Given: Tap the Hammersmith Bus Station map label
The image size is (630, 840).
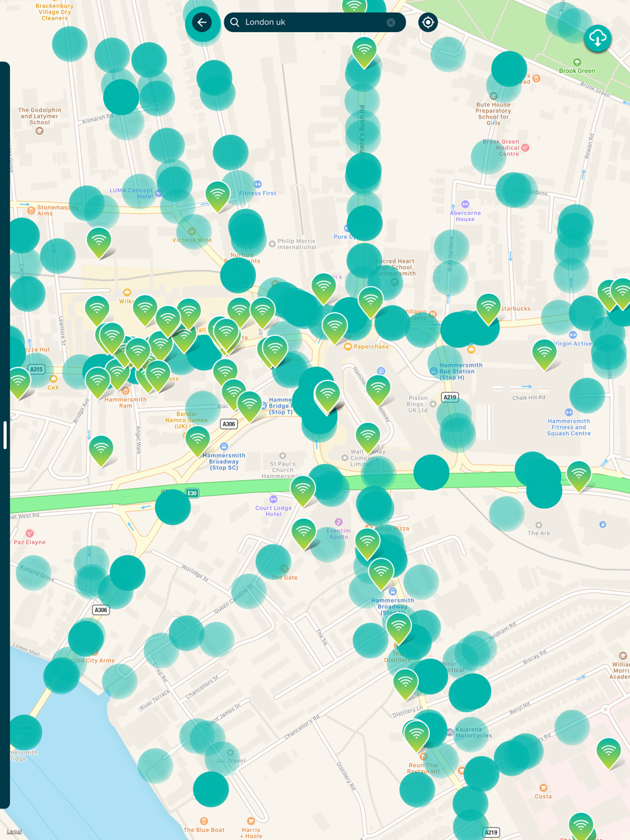Looking at the screenshot, I should tap(460, 371).
